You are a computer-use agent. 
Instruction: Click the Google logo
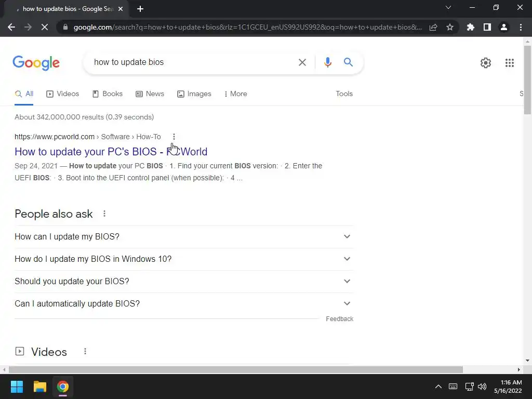point(36,63)
